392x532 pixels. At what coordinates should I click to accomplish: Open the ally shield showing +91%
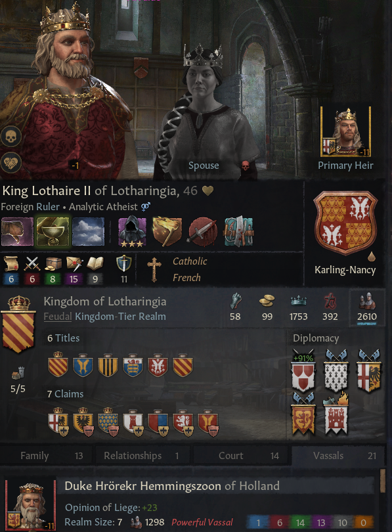(x=303, y=372)
